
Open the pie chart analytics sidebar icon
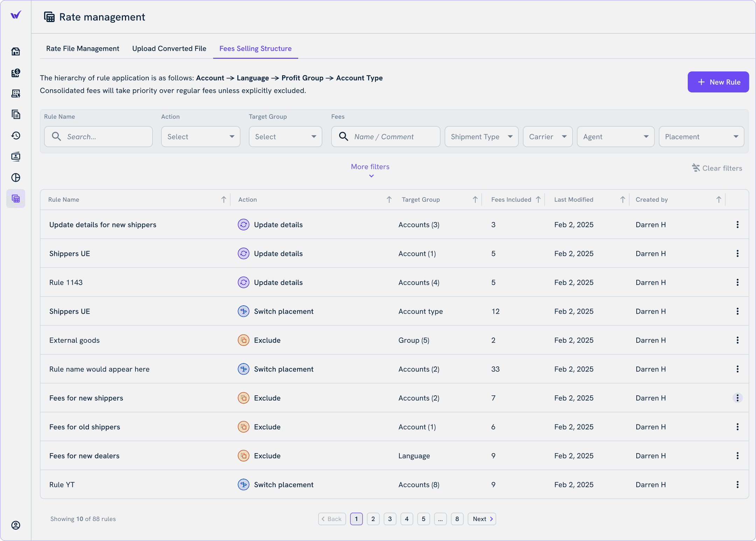(16, 178)
